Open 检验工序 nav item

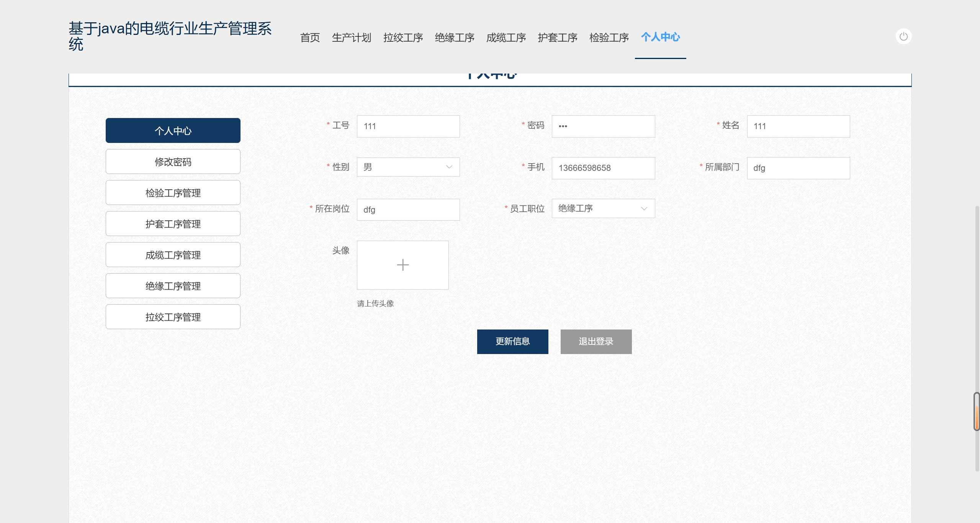[x=609, y=38]
